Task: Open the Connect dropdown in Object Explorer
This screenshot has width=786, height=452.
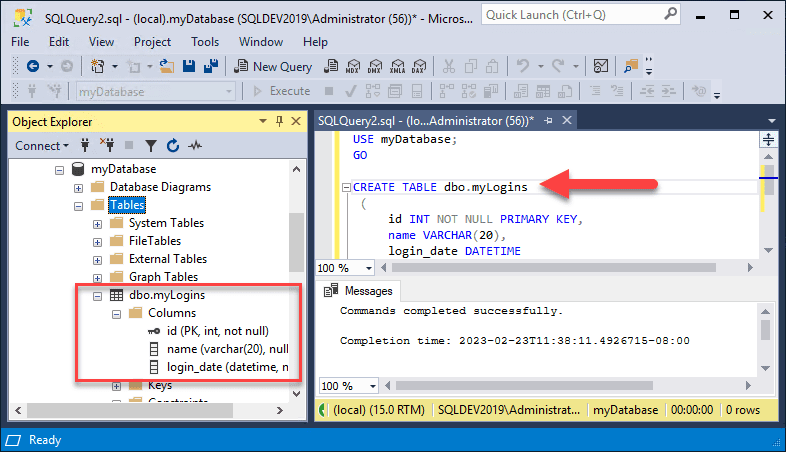Action: (x=42, y=146)
